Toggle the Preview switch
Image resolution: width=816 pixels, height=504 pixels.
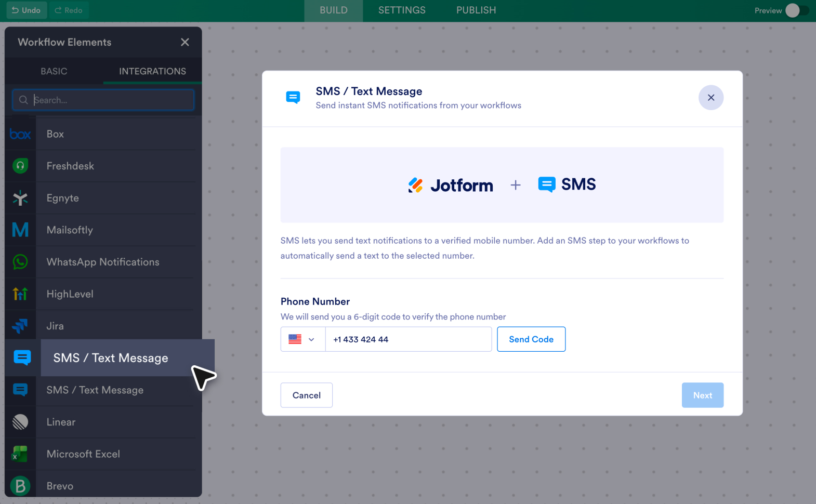(x=797, y=10)
